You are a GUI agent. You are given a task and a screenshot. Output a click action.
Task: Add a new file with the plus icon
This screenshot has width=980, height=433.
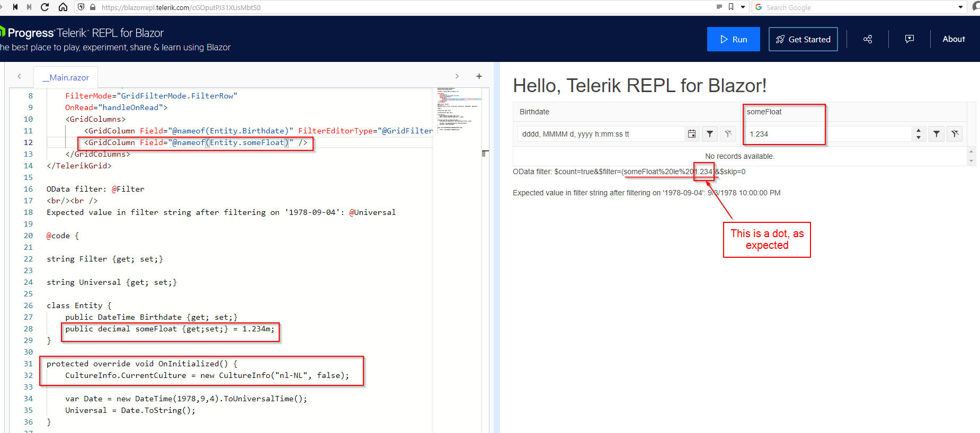tap(479, 76)
